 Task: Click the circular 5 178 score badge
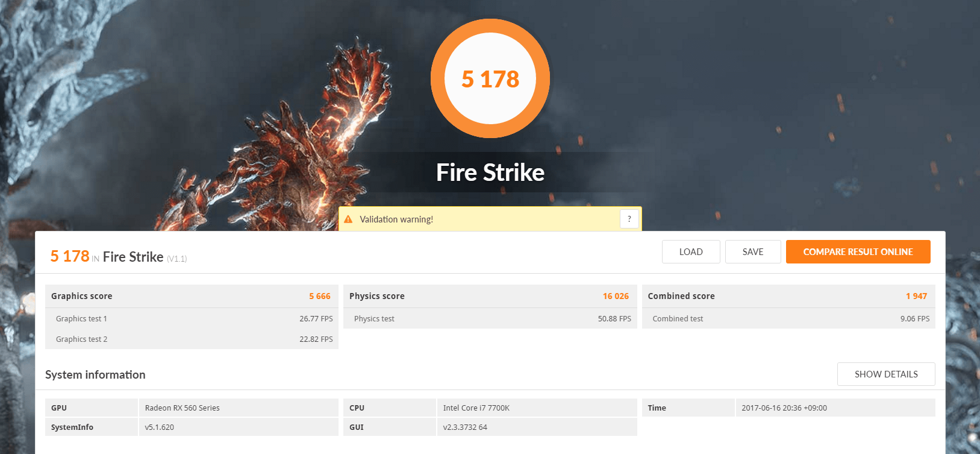click(x=490, y=78)
